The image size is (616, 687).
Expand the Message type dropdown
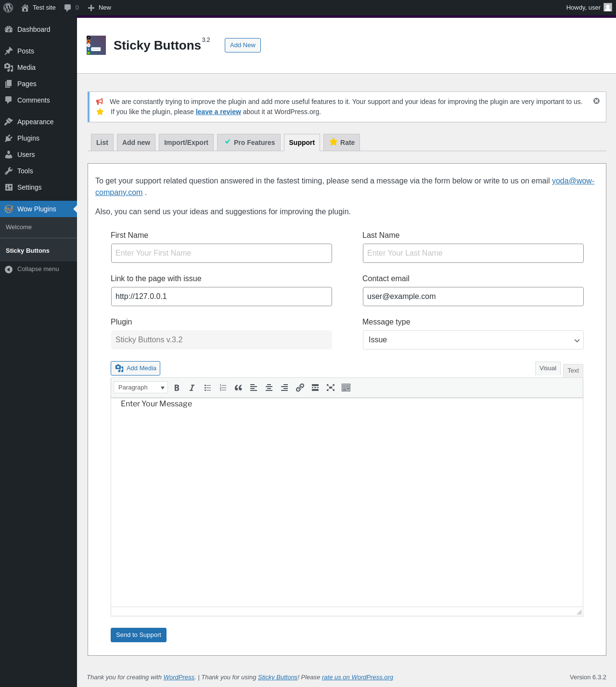(473, 340)
